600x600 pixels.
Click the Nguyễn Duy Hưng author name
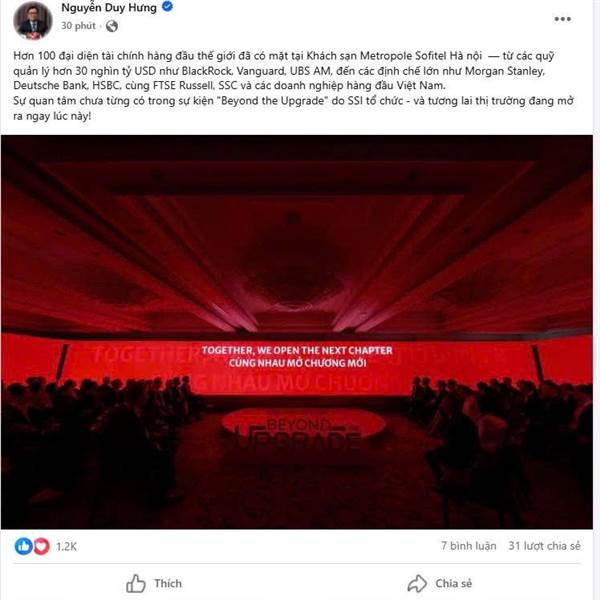coord(109,8)
